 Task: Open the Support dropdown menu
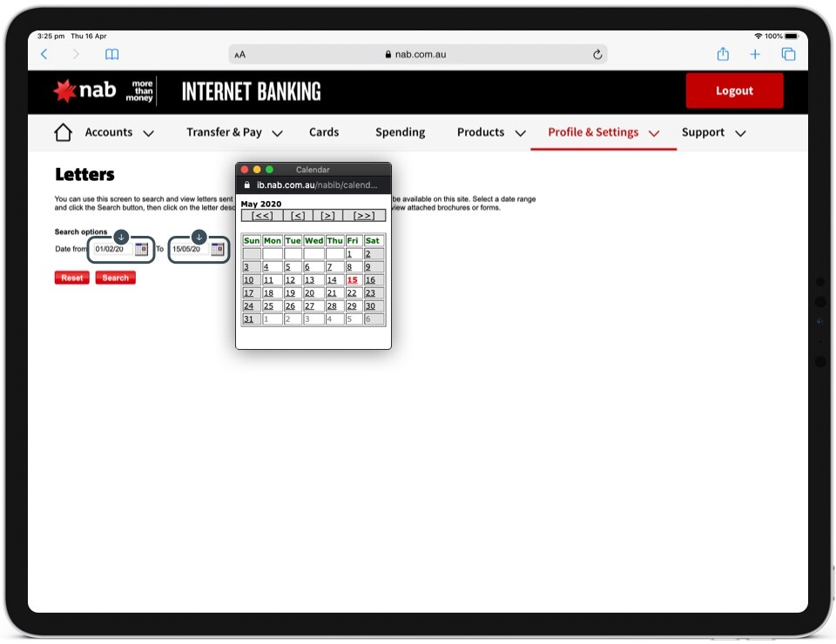(713, 132)
